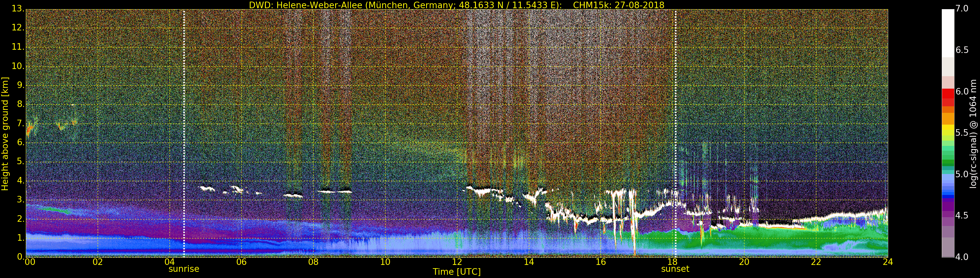980x278 pixels.
Task: Click the '02' tick on the time axis
Action: [98, 262]
